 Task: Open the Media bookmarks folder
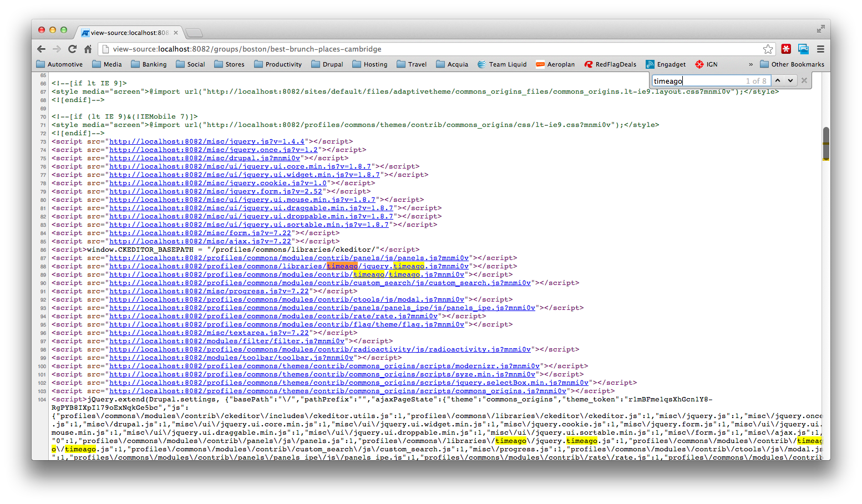tap(107, 64)
